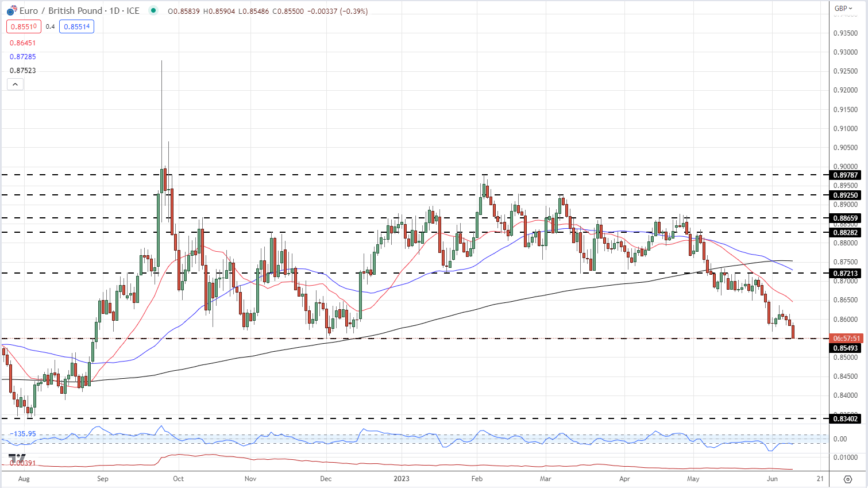Image resolution: width=868 pixels, height=488 pixels.
Task: Select the blue moving average value 0.87285
Action: pyautogui.click(x=22, y=57)
